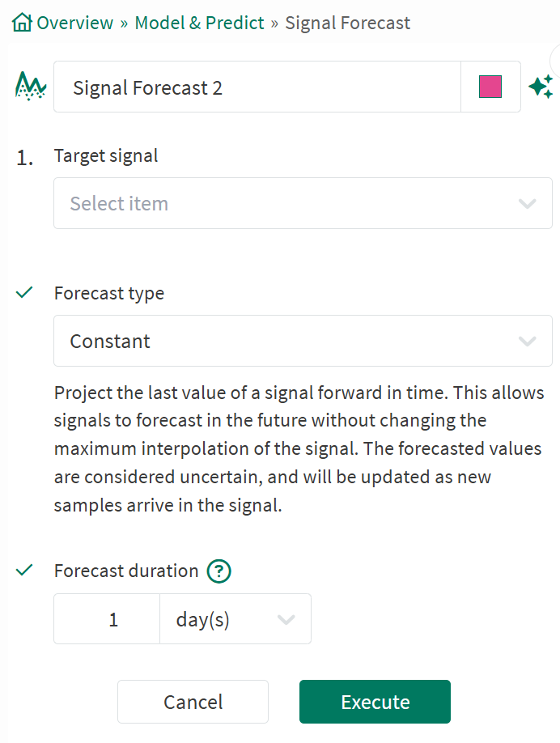Screen dimensions: 560x743
Task: Click the forecast duration value field showing 1
Action: pyautogui.click(x=106, y=618)
